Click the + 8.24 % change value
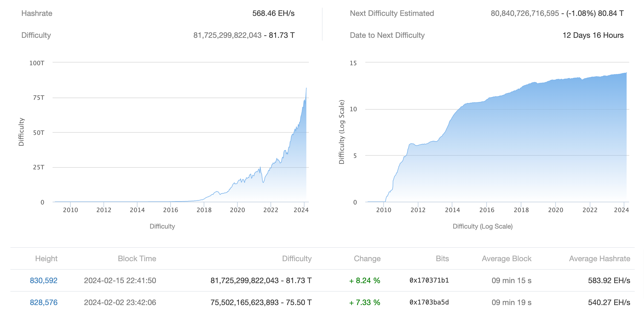 click(365, 280)
